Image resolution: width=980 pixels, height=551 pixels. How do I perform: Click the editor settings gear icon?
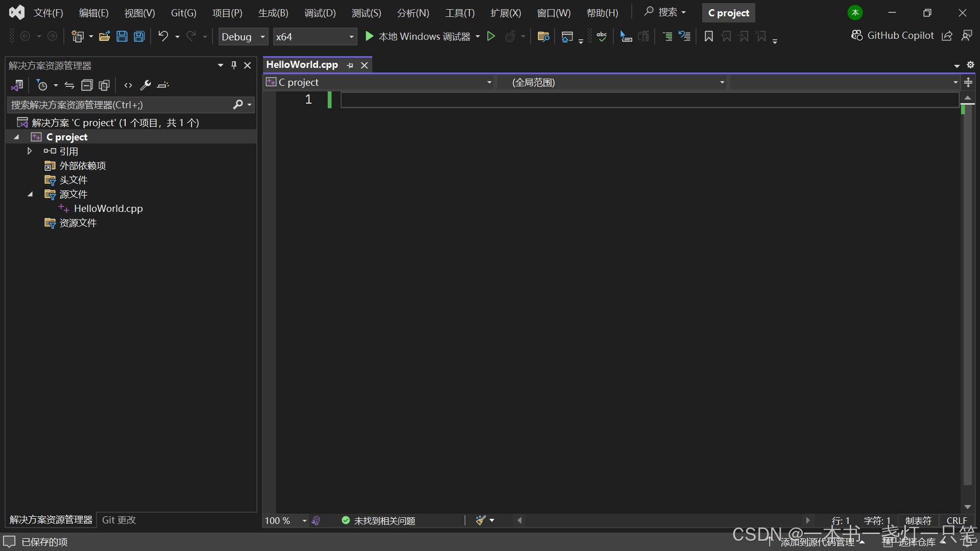[x=970, y=65]
